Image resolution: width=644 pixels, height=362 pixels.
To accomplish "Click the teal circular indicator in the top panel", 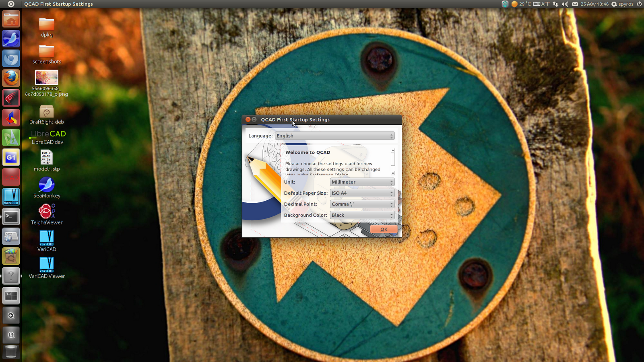I will (505, 4).
